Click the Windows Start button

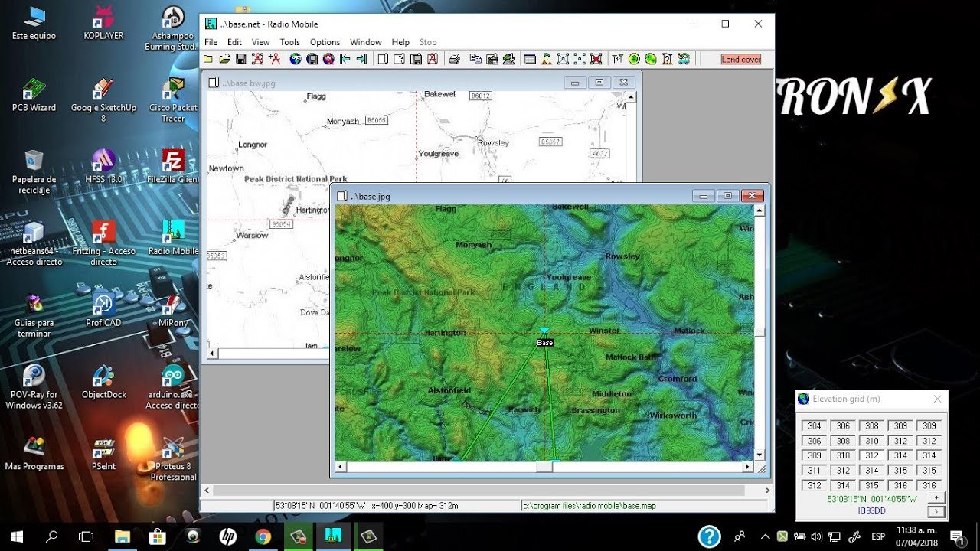[18, 536]
